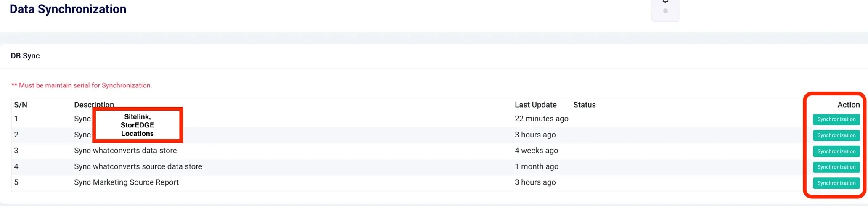Select the S/N column header
The width and height of the screenshot is (868, 206).
pos(21,105)
